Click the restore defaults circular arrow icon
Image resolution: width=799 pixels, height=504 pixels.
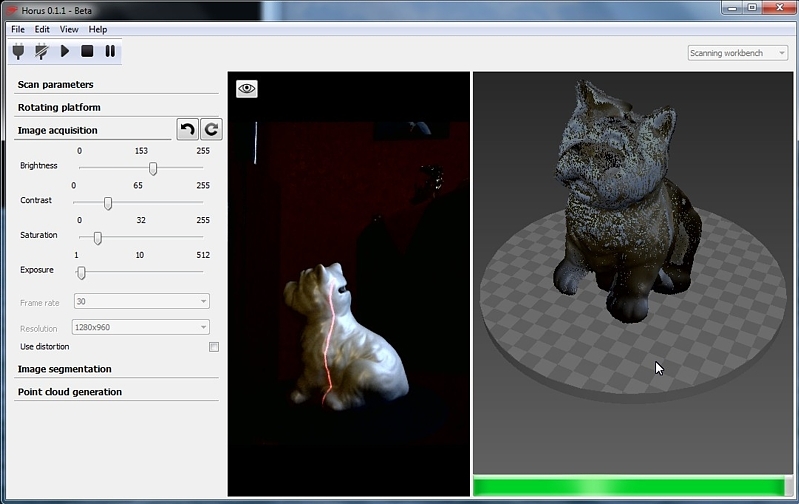[x=211, y=129]
